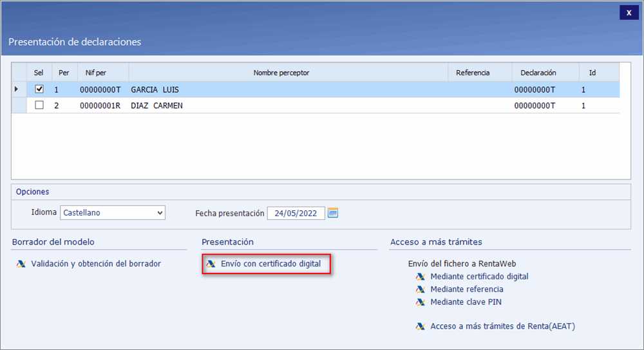Click the AEAT icon beside Validación y obtención del borrador
Screen dimensions: 644x350
tap(21, 264)
